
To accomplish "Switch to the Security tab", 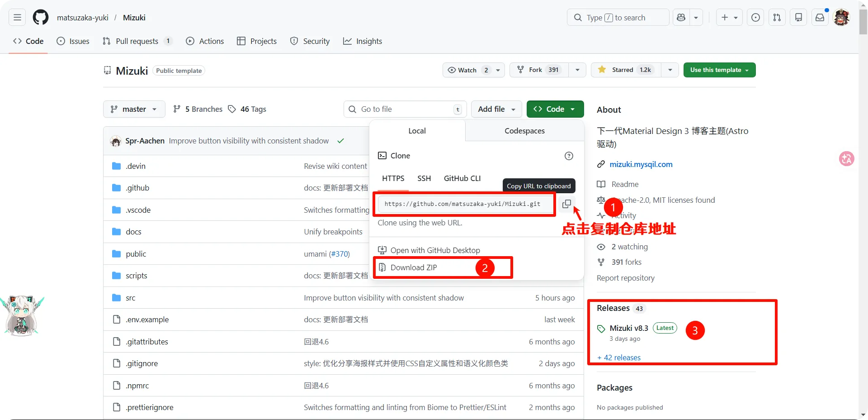I will pyautogui.click(x=310, y=41).
